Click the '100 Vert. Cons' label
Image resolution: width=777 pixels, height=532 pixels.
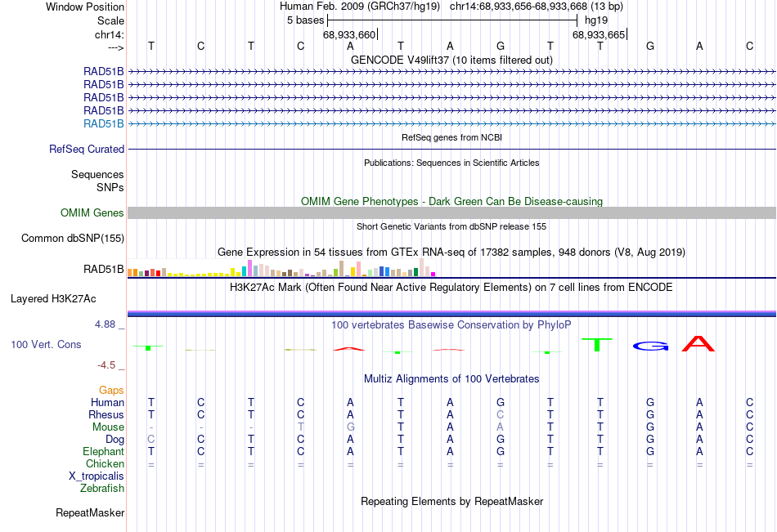(46, 344)
